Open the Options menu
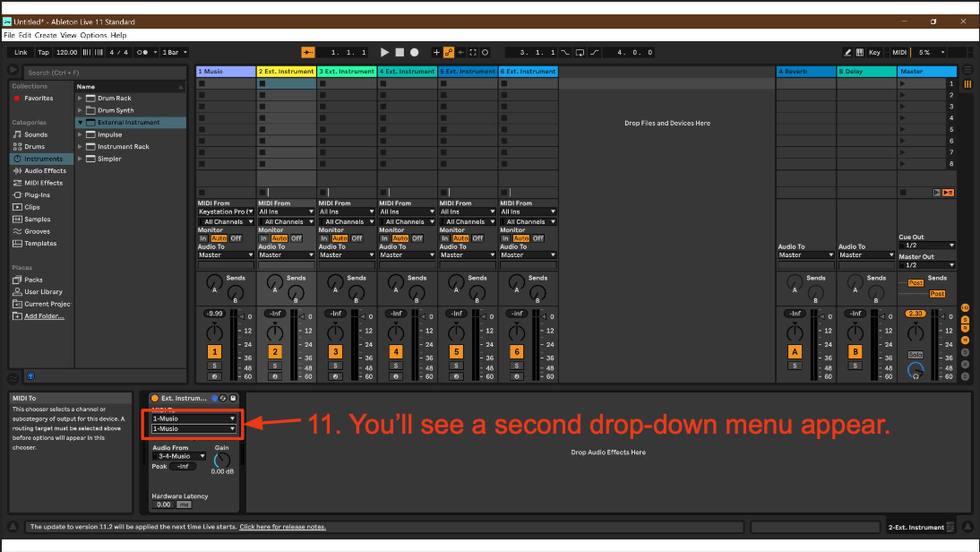 94,36
